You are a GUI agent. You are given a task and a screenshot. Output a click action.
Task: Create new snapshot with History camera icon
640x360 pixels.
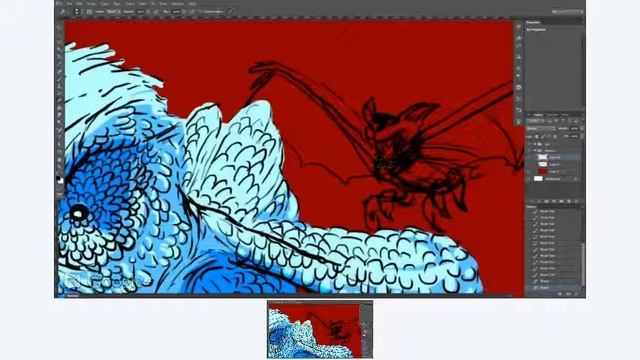point(568,294)
